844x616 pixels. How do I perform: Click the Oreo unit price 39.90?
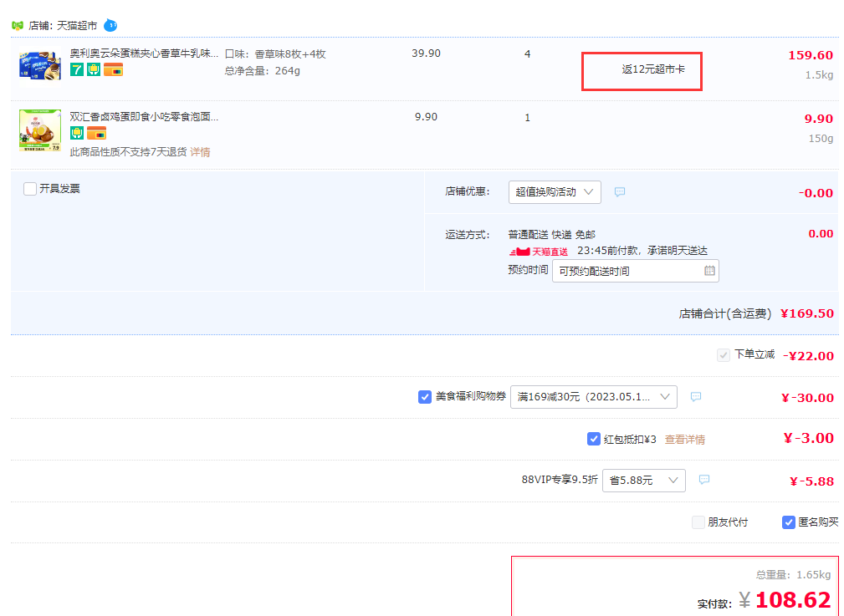coord(426,53)
